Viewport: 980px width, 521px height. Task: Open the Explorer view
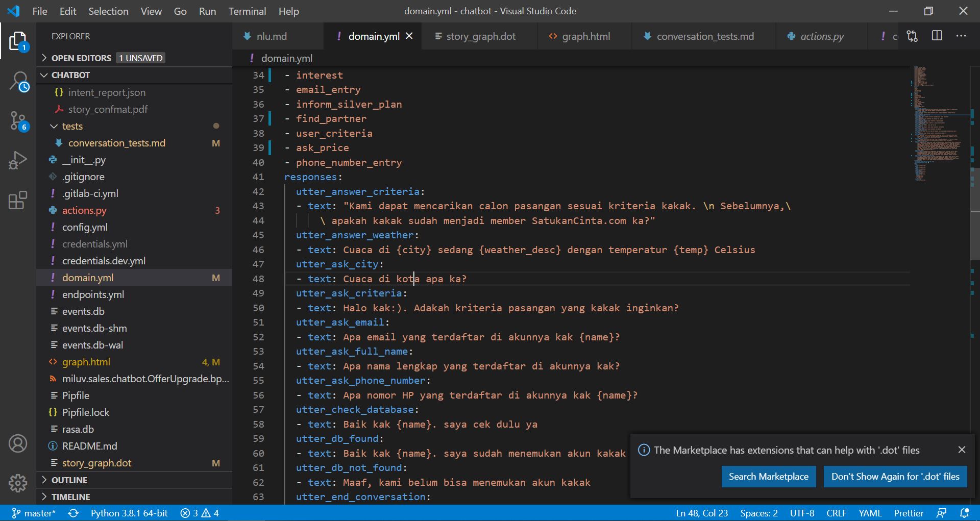click(x=18, y=41)
